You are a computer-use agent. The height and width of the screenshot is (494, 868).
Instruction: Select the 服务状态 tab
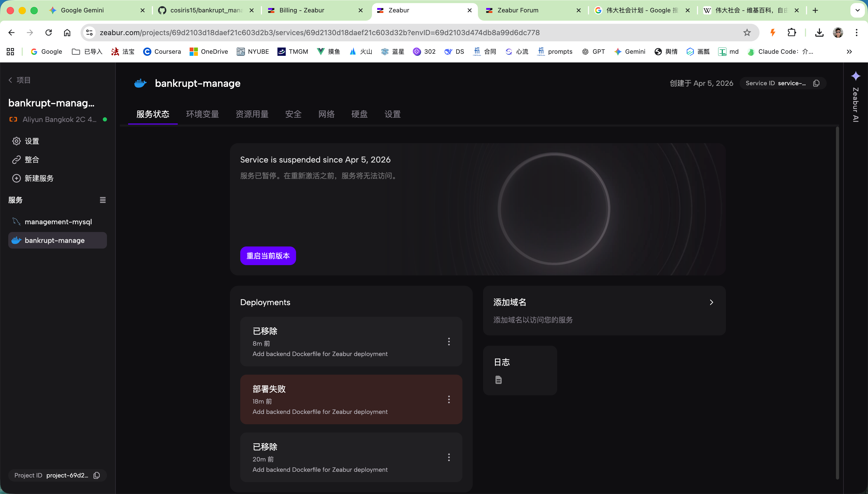pos(153,114)
